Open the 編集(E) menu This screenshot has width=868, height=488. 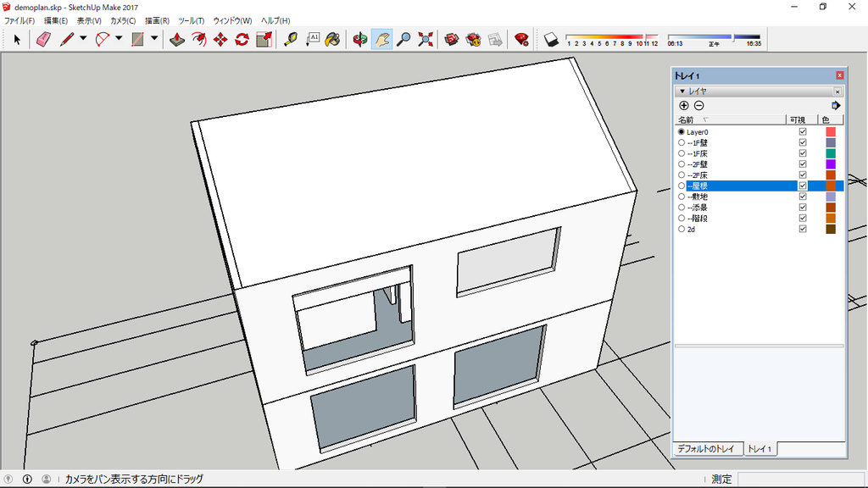(x=56, y=21)
